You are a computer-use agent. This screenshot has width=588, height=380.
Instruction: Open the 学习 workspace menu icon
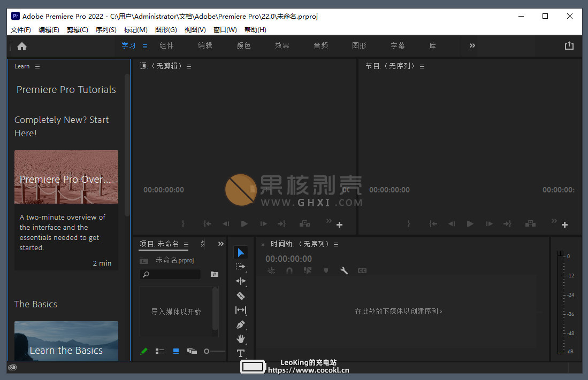pyautogui.click(x=145, y=46)
